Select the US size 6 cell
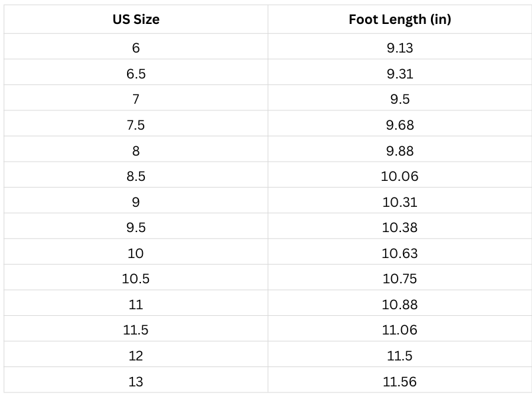The width and height of the screenshot is (532, 399). point(136,48)
